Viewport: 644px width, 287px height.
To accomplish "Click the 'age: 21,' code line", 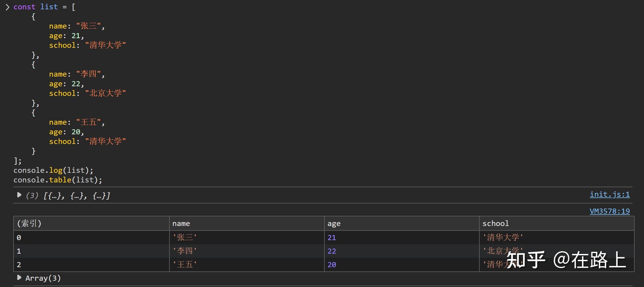I will 67,36.
